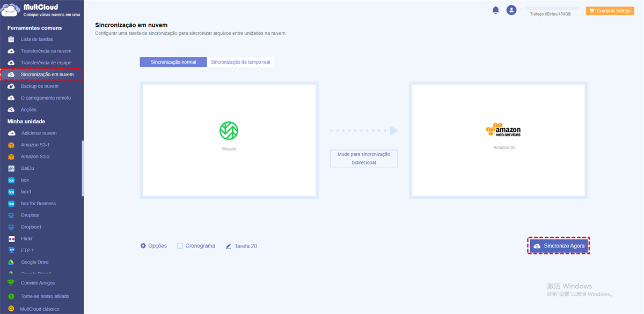Click the Ferramentas comuns section heading
This screenshot has width=644, height=314.
pyautogui.click(x=34, y=28)
